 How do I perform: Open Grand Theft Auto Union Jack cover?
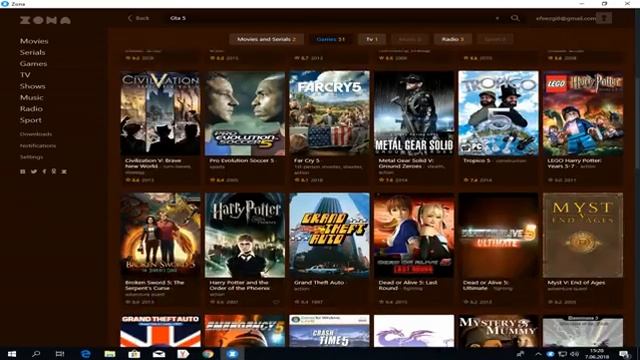(x=160, y=331)
